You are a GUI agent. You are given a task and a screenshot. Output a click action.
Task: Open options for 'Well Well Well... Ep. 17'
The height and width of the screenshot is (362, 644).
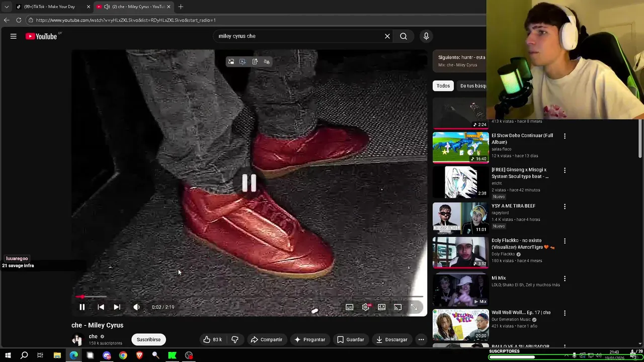pyautogui.click(x=565, y=313)
